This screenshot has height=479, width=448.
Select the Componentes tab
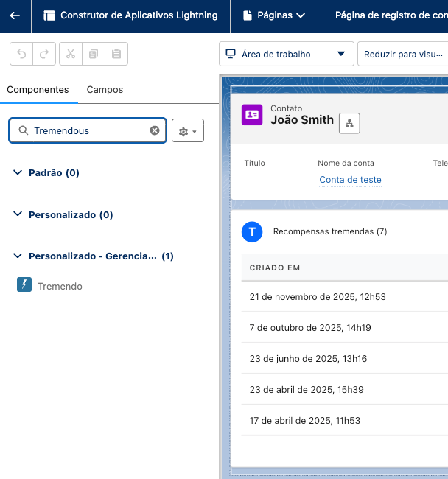38,89
